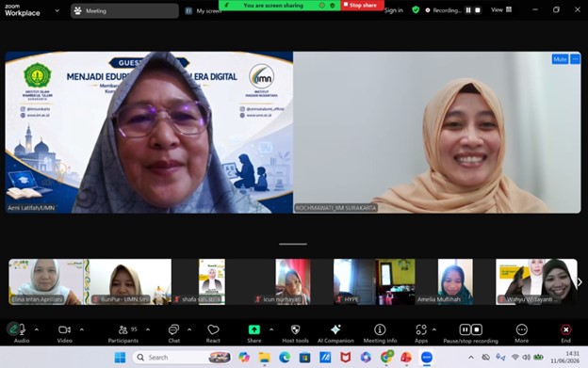Expand the Share options arrow
Viewport: 588px width, 368px height.
point(271,329)
